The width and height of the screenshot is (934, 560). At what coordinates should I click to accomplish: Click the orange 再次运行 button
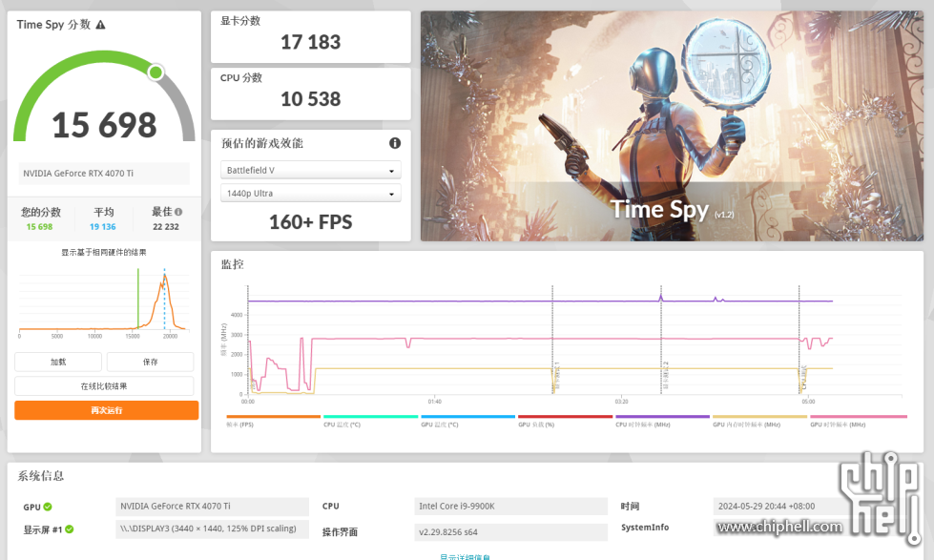107,410
